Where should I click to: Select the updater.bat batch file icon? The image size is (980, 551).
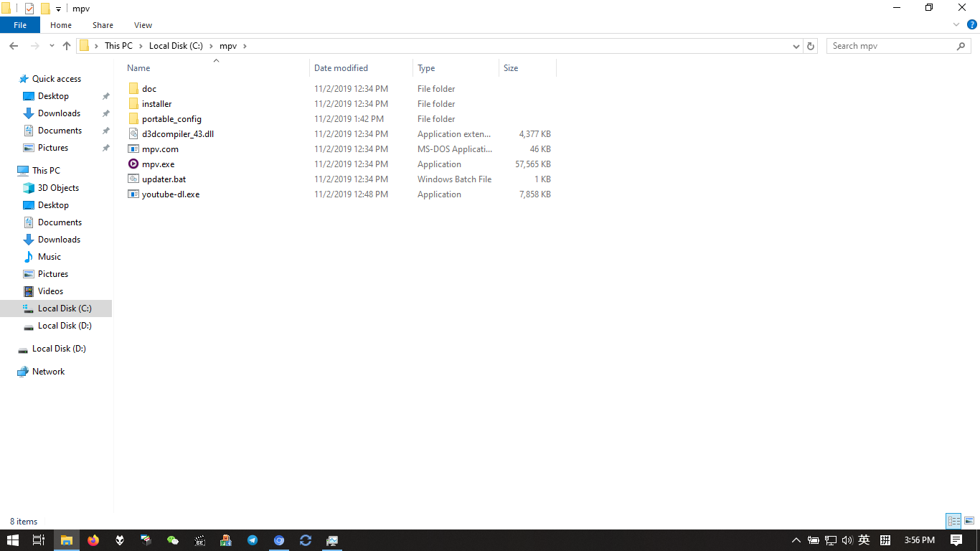coord(133,179)
